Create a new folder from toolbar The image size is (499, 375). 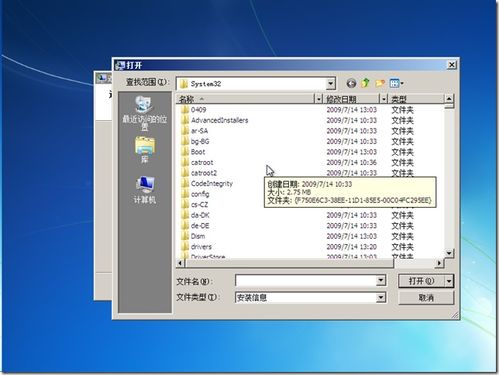380,83
